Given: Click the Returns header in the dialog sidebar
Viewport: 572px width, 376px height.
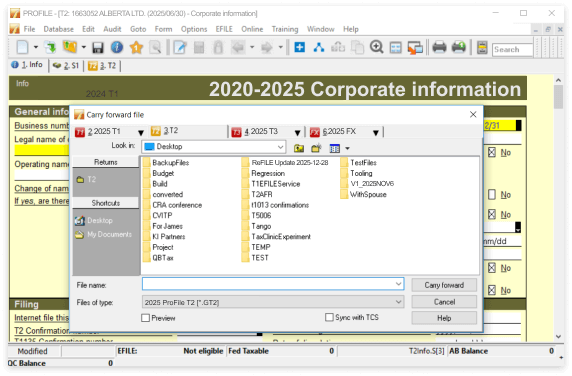Looking at the screenshot, I should coord(106,162).
